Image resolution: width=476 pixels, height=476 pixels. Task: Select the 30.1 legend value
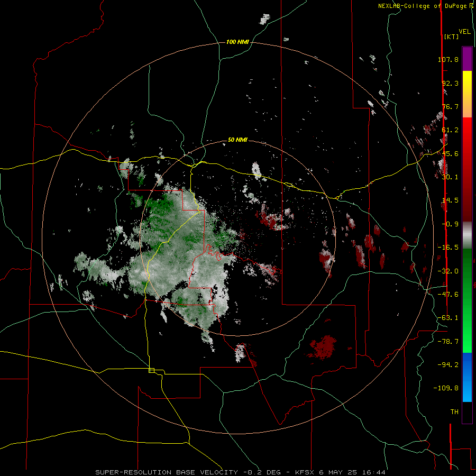[450, 177]
